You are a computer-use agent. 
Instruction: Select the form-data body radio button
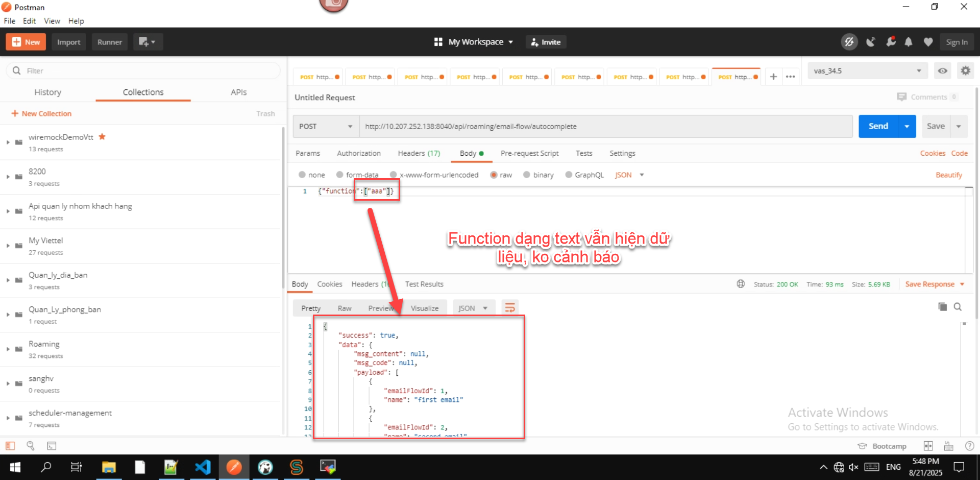(x=340, y=175)
